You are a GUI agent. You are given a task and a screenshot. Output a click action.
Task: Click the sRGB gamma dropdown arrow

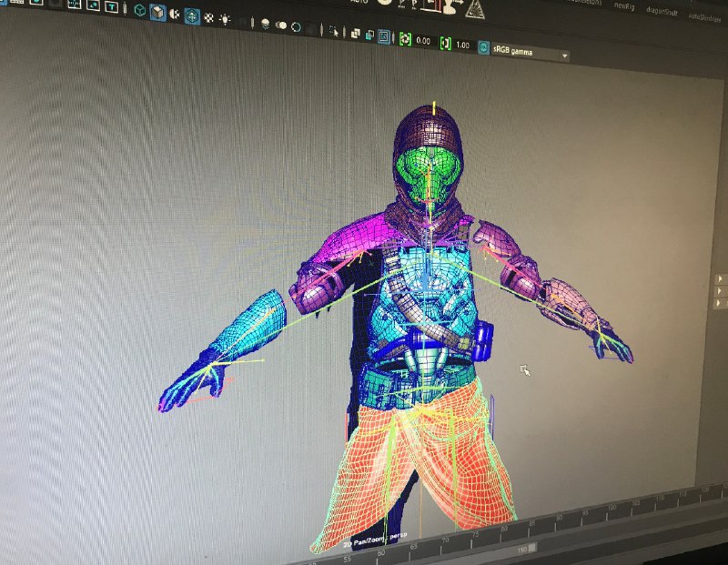coord(564,56)
